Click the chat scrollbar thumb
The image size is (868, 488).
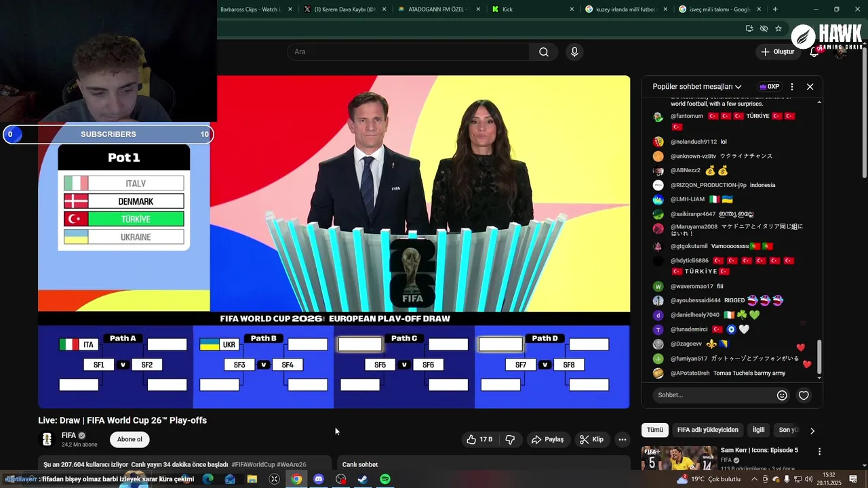[819, 357]
